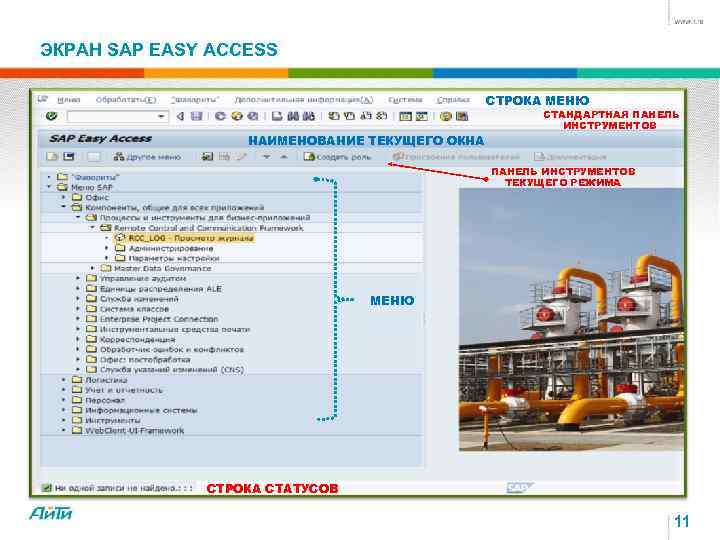Open the Фавориты menu in menu bar

coord(195,100)
